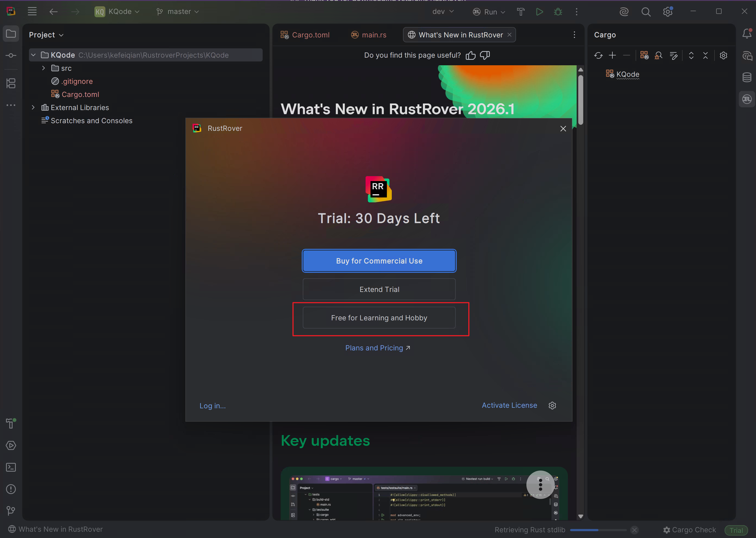This screenshot has width=756, height=538.
Task: Open the Cargo tool window sidebar icon
Action: coord(747,99)
